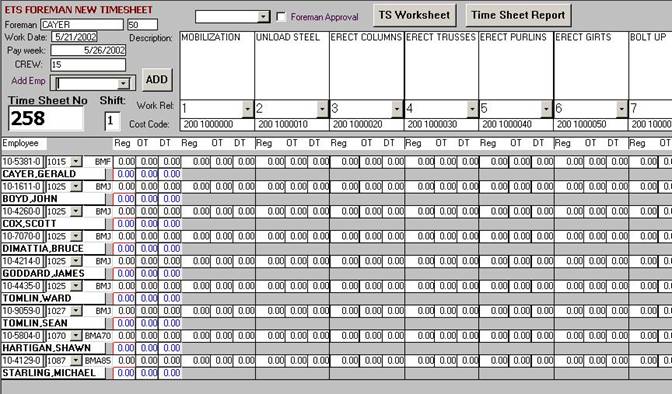Select employee name GODDARD,JAMES

53,274
